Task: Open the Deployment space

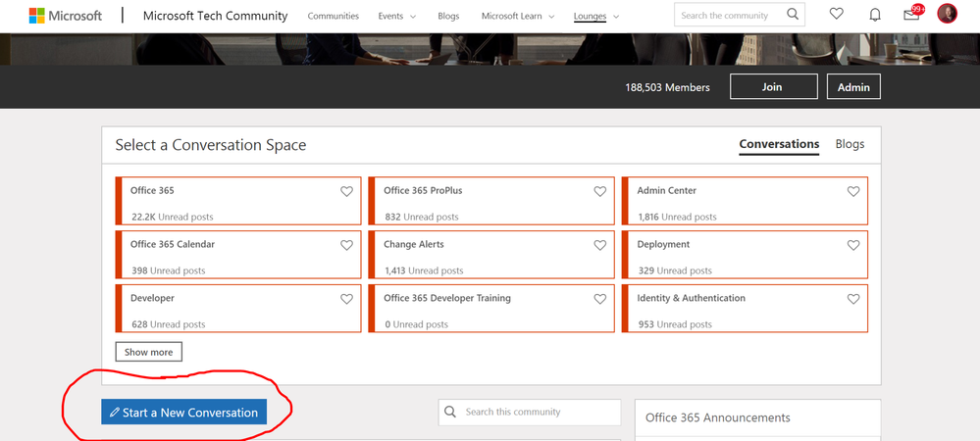Action: pos(745,254)
